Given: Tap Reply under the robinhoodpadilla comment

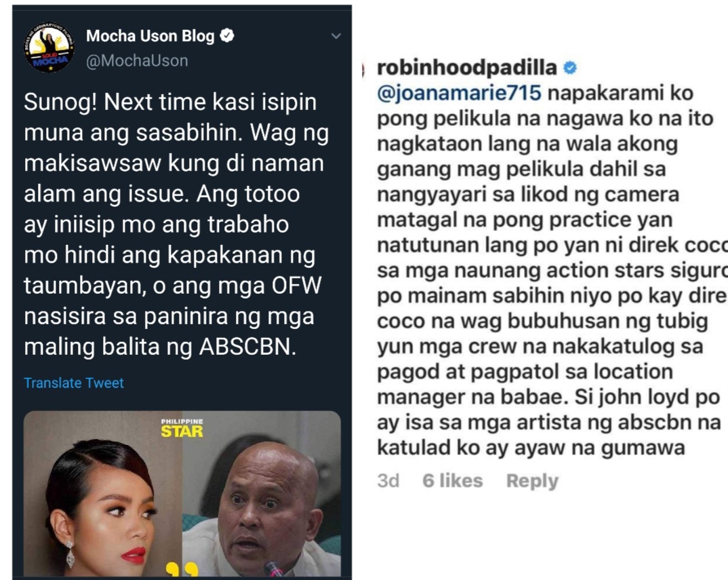Looking at the screenshot, I should pyautogui.click(x=532, y=480).
